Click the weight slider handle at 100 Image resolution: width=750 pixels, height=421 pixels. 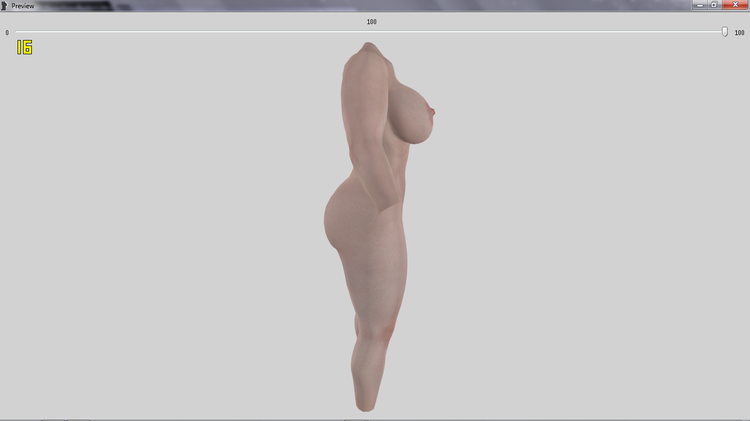click(725, 32)
